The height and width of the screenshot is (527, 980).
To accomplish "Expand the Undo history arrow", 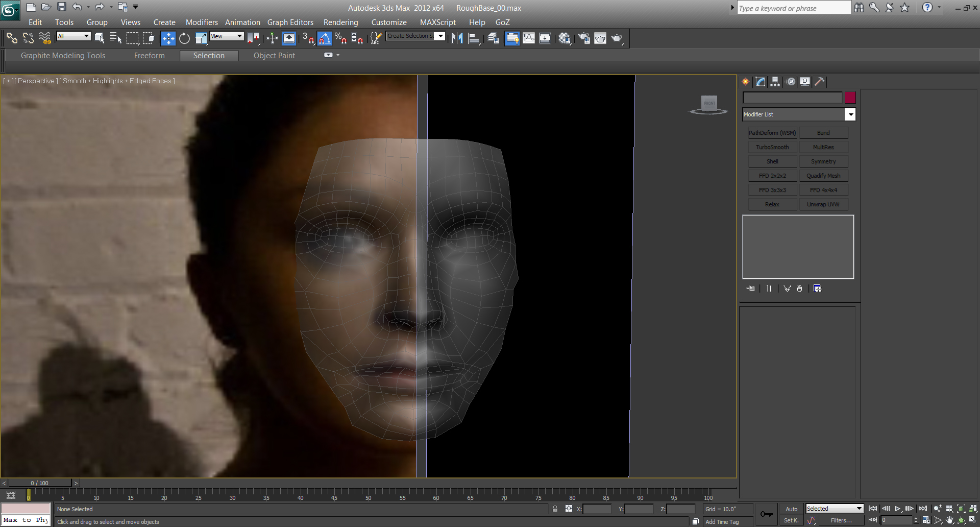I will tap(88, 7).
